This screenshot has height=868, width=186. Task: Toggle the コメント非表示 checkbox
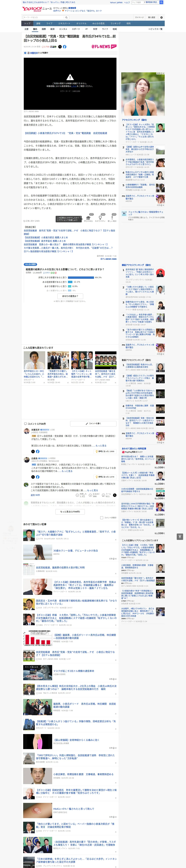coord(102,518)
